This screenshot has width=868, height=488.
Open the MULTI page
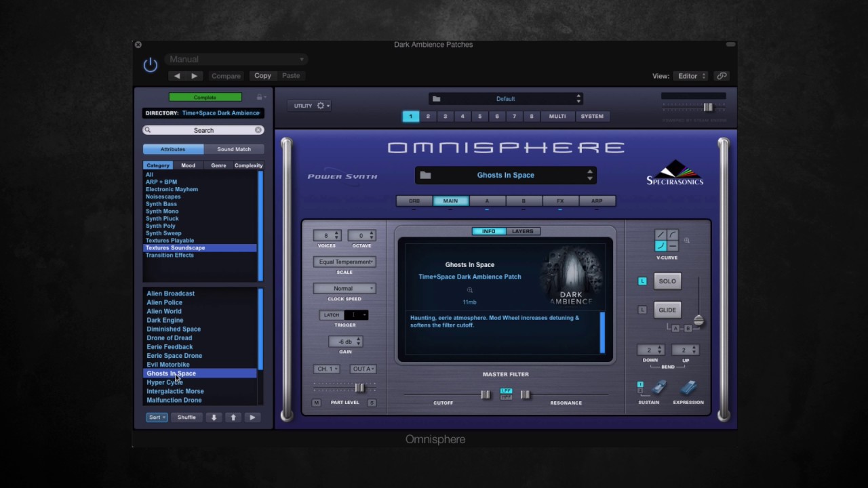pos(557,117)
